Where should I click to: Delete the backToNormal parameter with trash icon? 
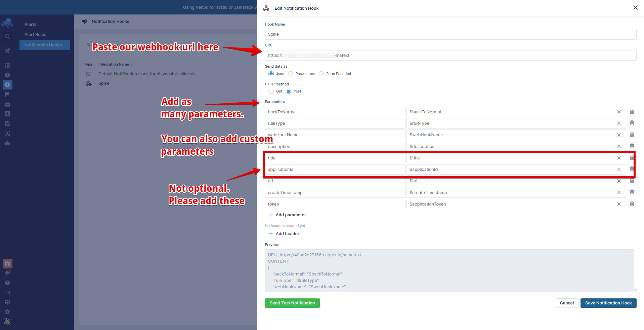(632, 111)
